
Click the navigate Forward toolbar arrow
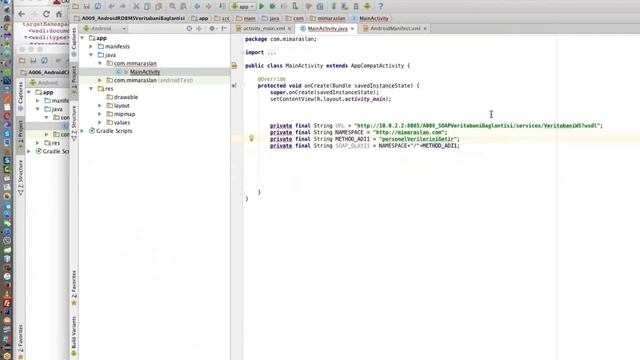pyautogui.click(x=209, y=6)
